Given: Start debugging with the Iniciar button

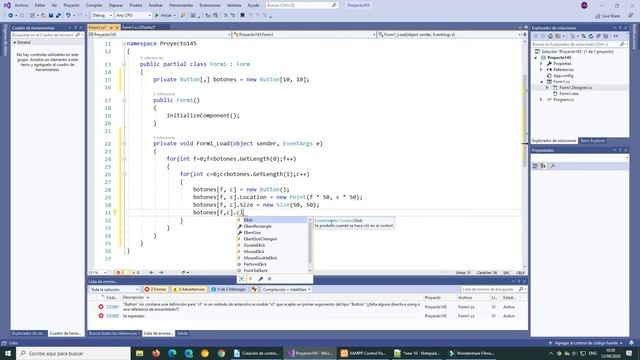Looking at the screenshot, I should pyautogui.click(x=163, y=16).
